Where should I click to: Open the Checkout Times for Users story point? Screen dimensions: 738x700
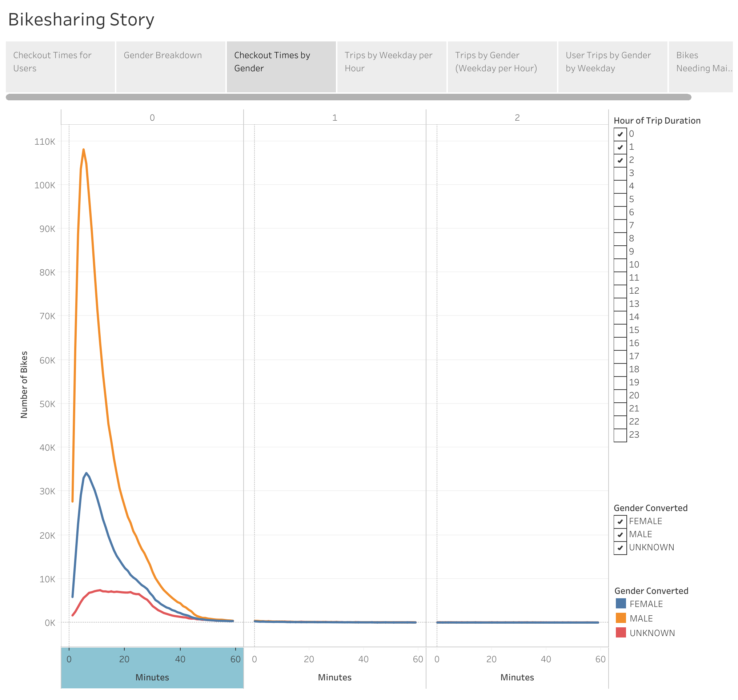pos(60,67)
